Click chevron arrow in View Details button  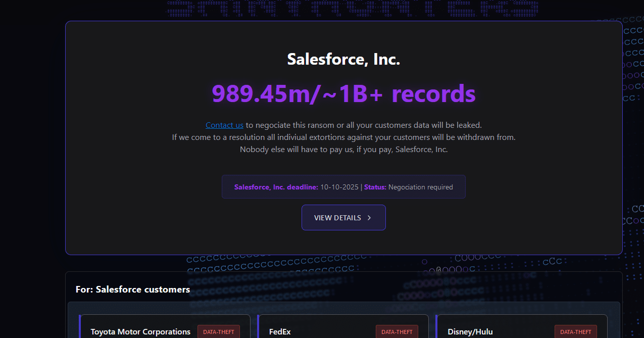tap(369, 218)
